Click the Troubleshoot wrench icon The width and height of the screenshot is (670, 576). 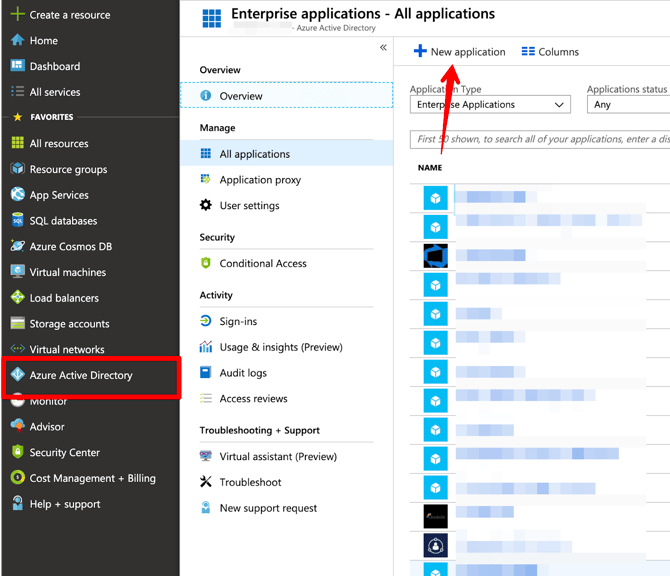206,482
